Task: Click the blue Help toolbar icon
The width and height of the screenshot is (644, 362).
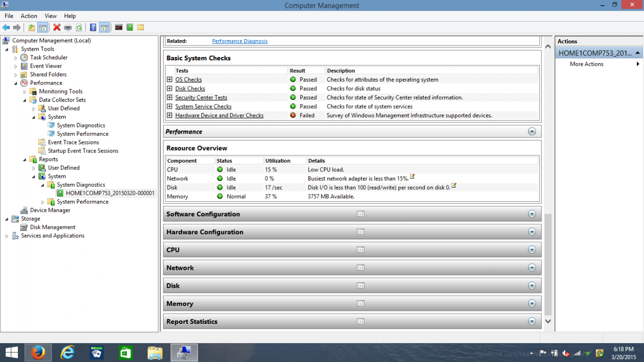Action: pyautogui.click(x=93, y=28)
